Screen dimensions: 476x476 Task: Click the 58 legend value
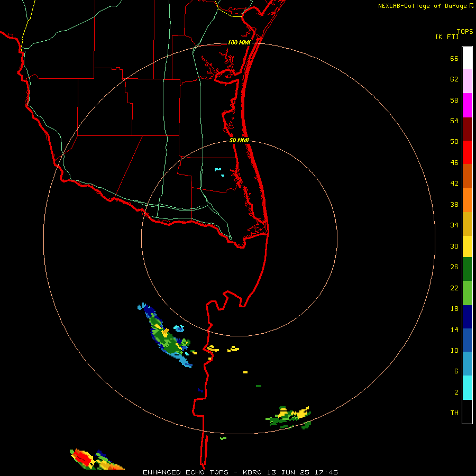tap(454, 100)
